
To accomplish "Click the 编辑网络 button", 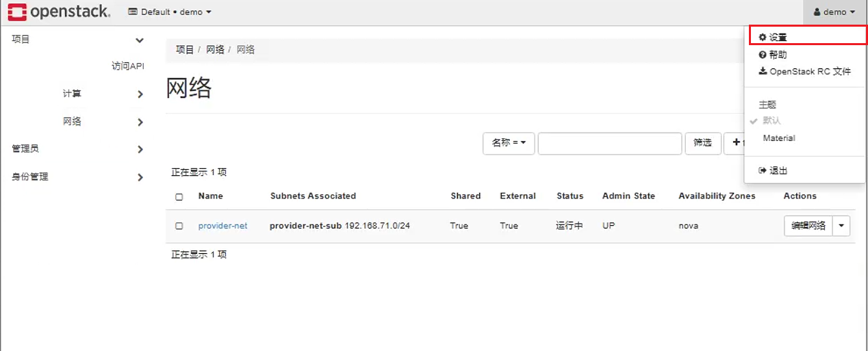I will point(808,226).
